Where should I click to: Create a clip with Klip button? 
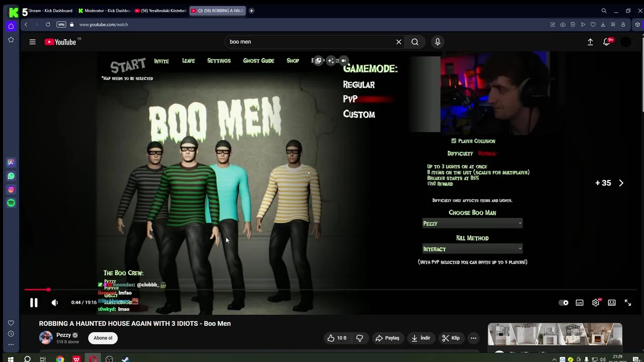point(451,338)
